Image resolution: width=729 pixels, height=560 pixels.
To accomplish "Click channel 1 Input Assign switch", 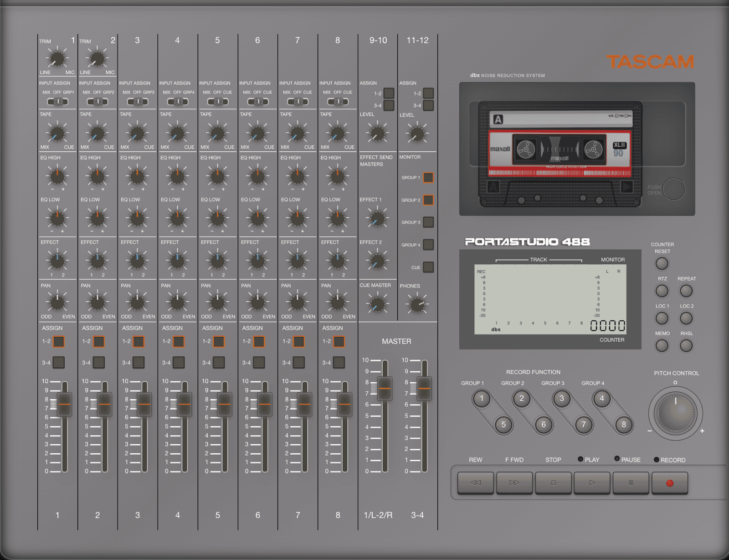I will 58,102.
